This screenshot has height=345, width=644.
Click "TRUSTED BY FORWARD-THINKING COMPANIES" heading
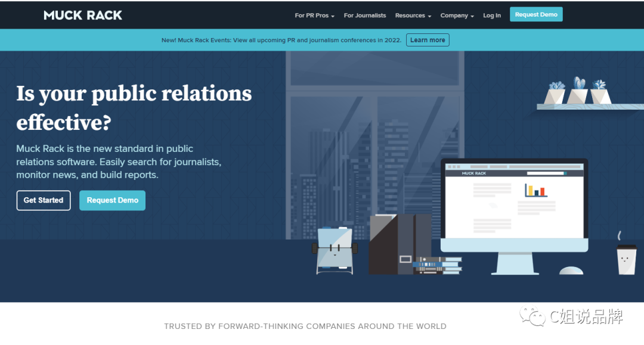305,326
